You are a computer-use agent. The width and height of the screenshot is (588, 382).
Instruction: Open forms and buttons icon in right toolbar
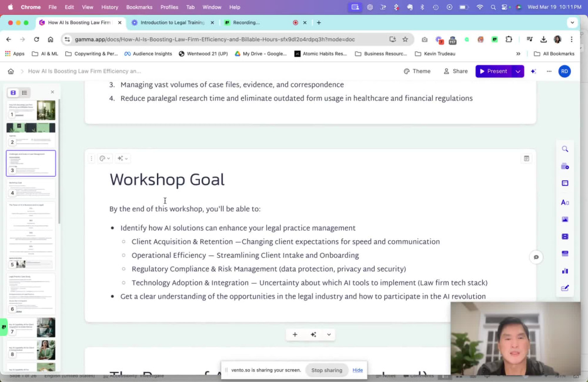[x=564, y=288]
